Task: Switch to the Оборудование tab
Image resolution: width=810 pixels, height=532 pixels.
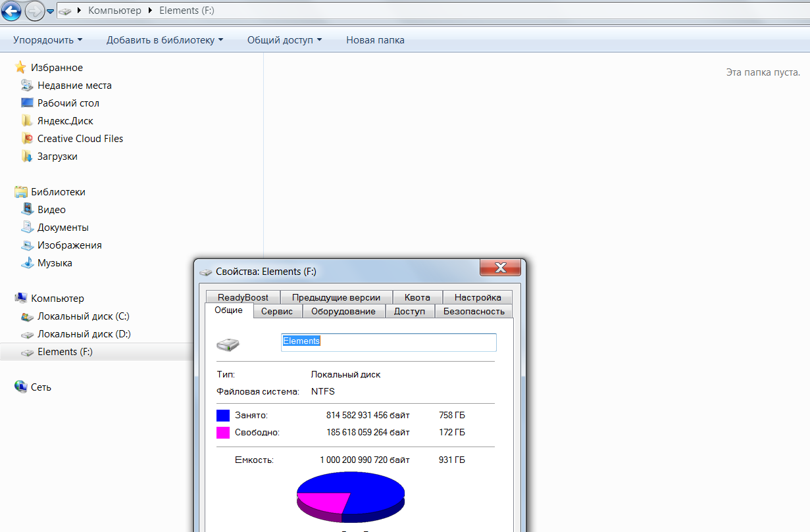Action: (343, 312)
